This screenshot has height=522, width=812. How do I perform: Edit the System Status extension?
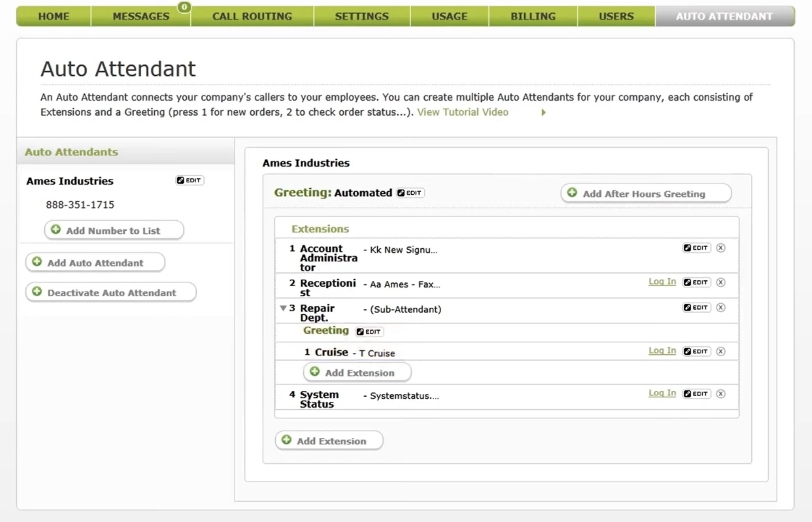coord(696,394)
